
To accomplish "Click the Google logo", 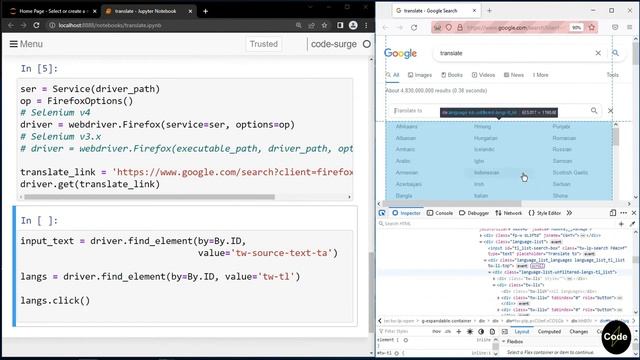I will coord(400,53).
